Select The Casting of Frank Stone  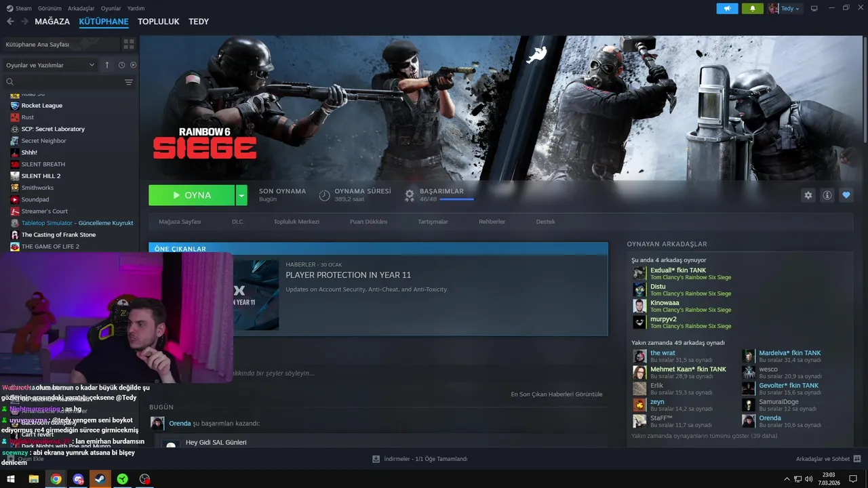click(x=58, y=235)
